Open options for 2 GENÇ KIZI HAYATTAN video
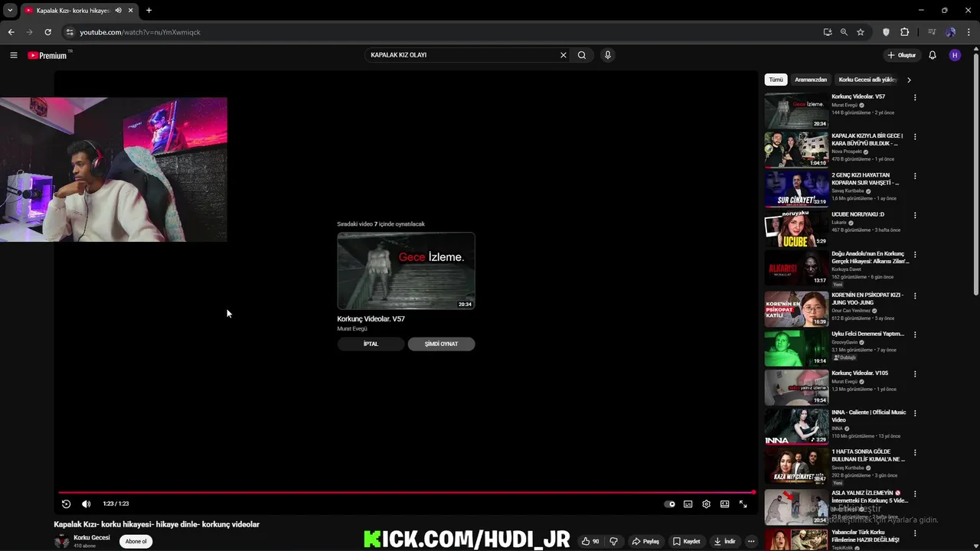 [x=915, y=176]
